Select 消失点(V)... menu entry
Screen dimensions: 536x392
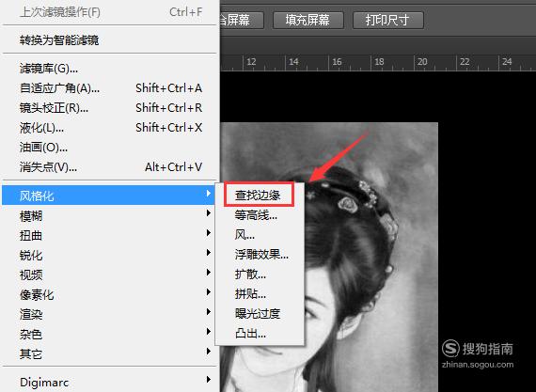pos(109,167)
